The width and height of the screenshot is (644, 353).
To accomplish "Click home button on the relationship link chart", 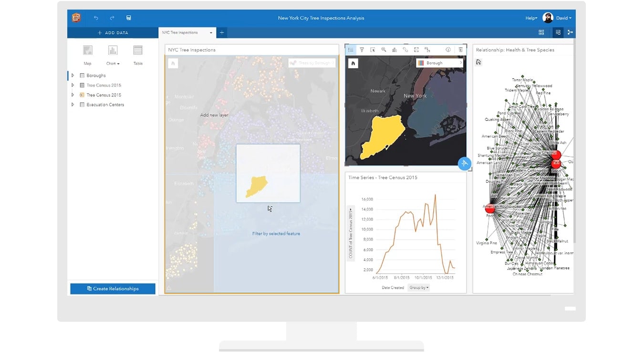I will (x=478, y=62).
